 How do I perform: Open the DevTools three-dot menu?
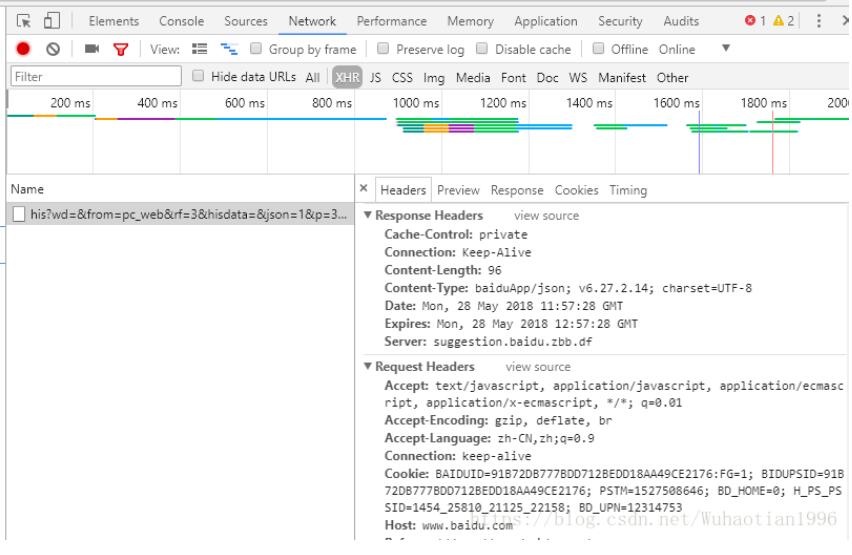[818, 21]
